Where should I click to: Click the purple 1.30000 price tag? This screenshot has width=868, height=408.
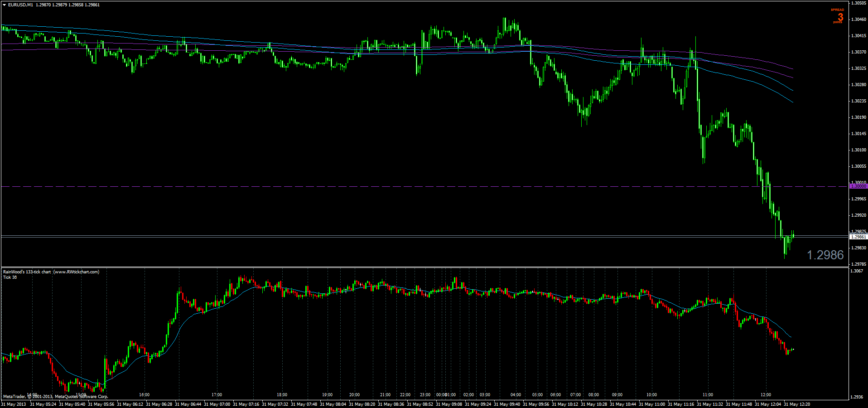pos(858,186)
